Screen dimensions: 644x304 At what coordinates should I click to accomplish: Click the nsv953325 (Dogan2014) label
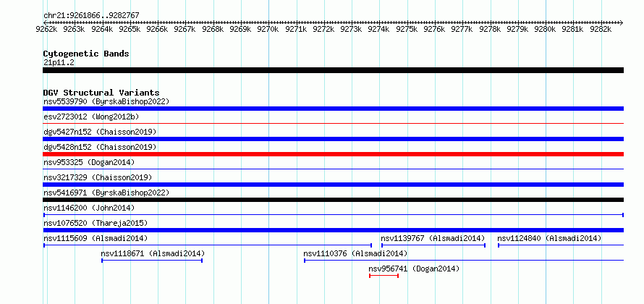[x=89, y=162]
